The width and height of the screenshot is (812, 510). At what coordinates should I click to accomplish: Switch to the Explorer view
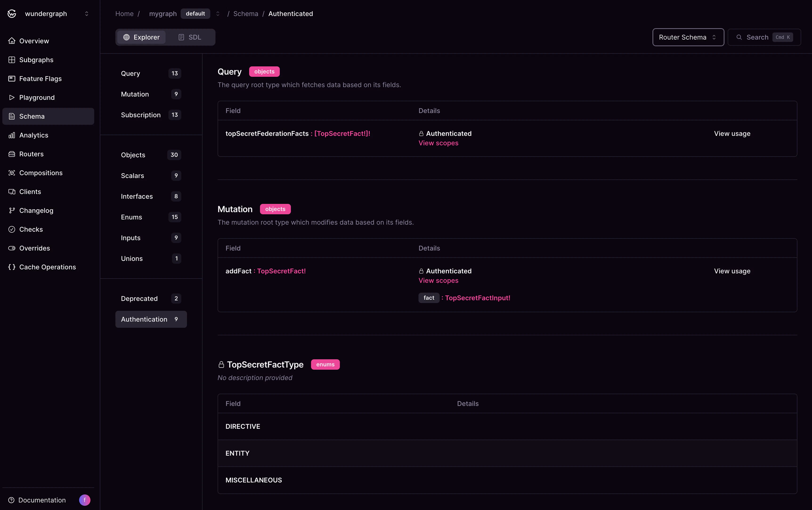tap(141, 37)
